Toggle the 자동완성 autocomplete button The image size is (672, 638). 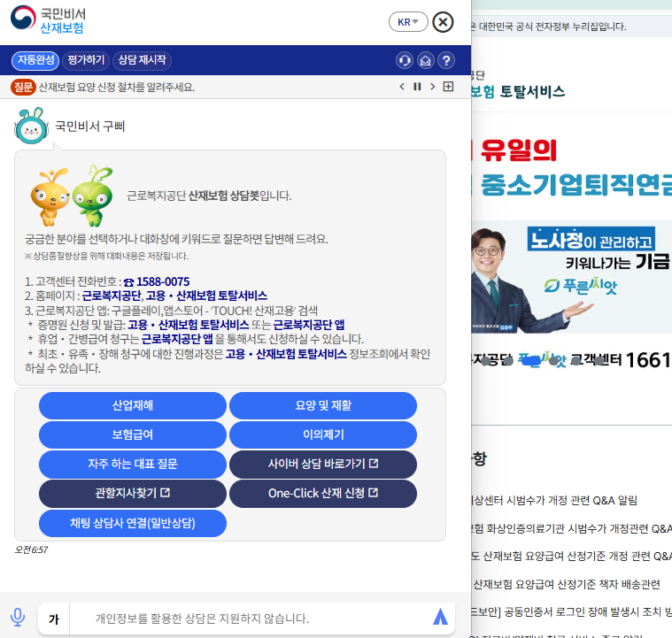click(x=35, y=60)
